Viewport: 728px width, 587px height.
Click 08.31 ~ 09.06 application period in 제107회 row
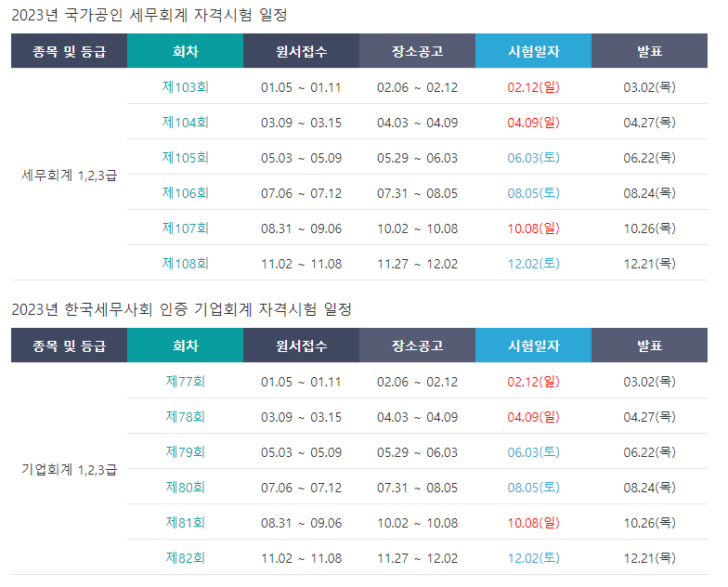(x=301, y=228)
